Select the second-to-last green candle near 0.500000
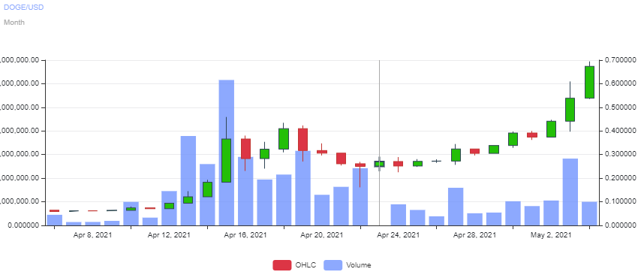This screenshot has width=644, height=278. pos(570,110)
